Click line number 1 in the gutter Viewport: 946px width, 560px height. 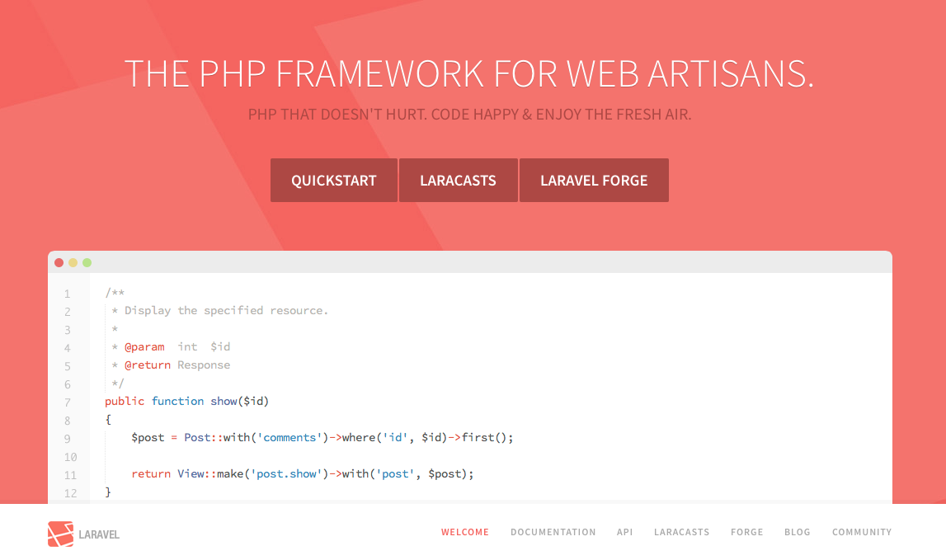coord(68,294)
